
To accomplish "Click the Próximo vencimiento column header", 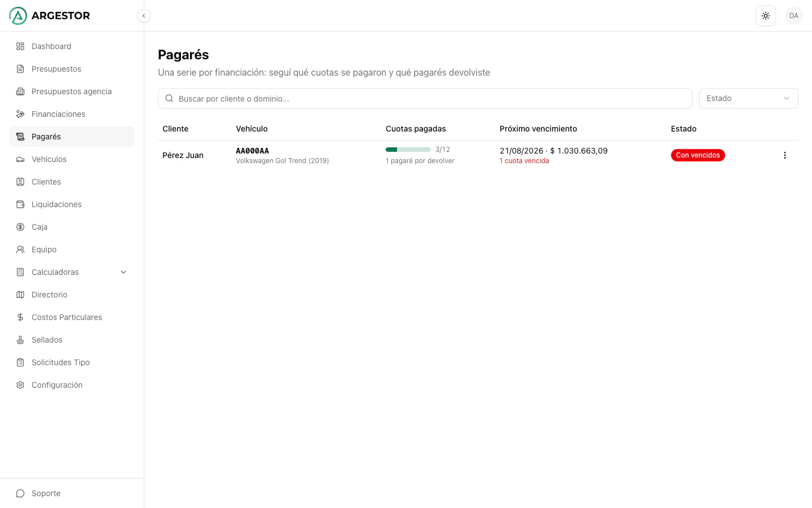I will [x=539, y=129].
